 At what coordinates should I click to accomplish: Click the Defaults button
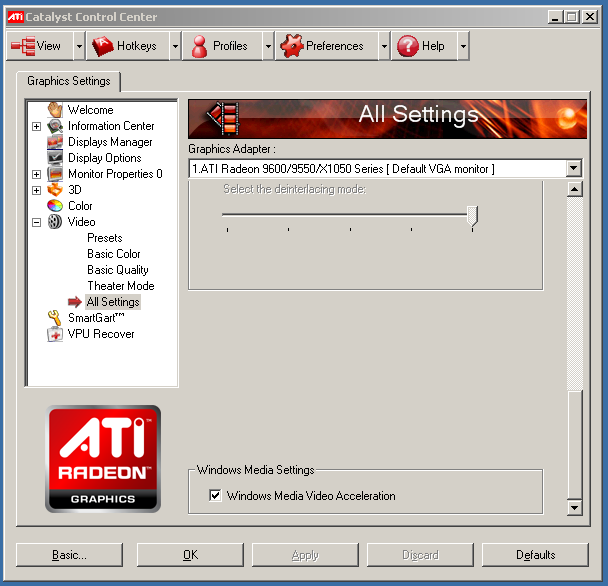point(536,555)
